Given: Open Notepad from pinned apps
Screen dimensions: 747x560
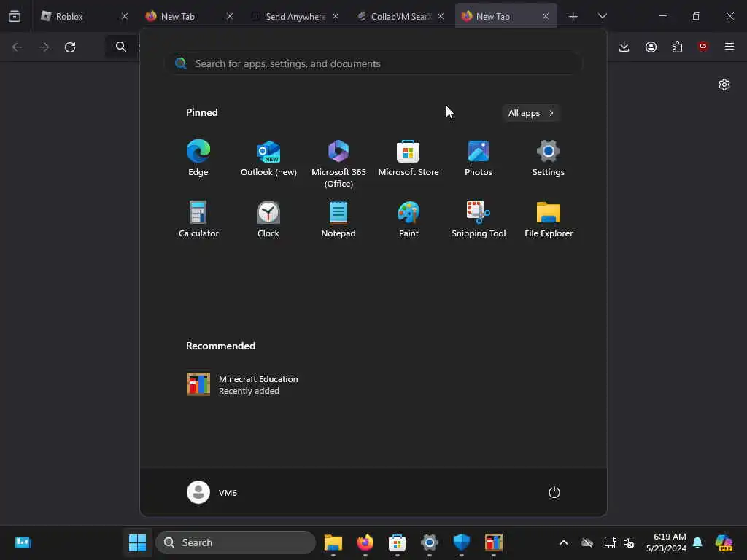Looking at the screenshot, I should [338, 219].
